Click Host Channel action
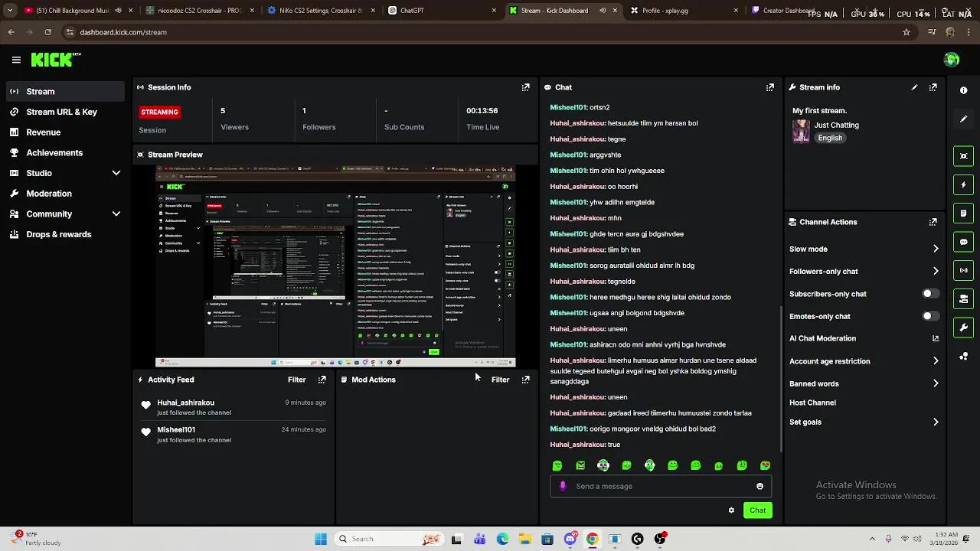The height and width of the screenshot is (551, 980). tap(812, 403)
